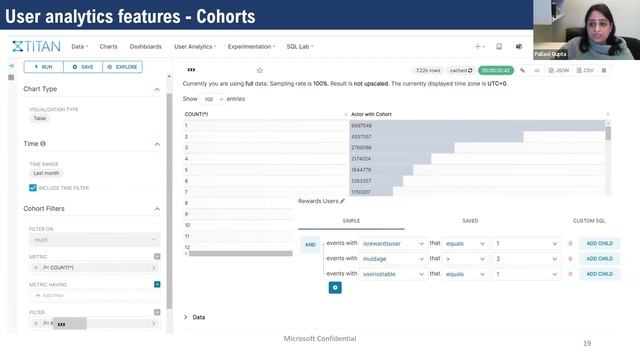This screenshot has height=360, width=640.
Task: Click Add filter under Metric Having
Action: pos(50,295)
